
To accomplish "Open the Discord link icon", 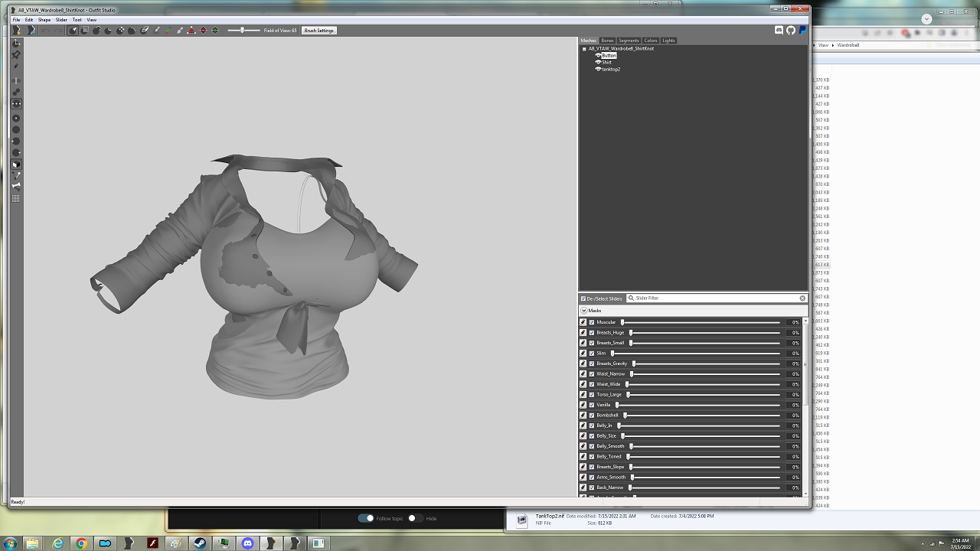I will point(779,31).
